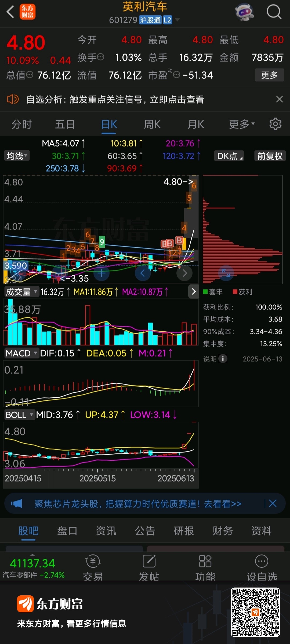Screen dimensions: 290x644
Task: Tap the 套牢 green legend swatch
Action: [205, 292]
